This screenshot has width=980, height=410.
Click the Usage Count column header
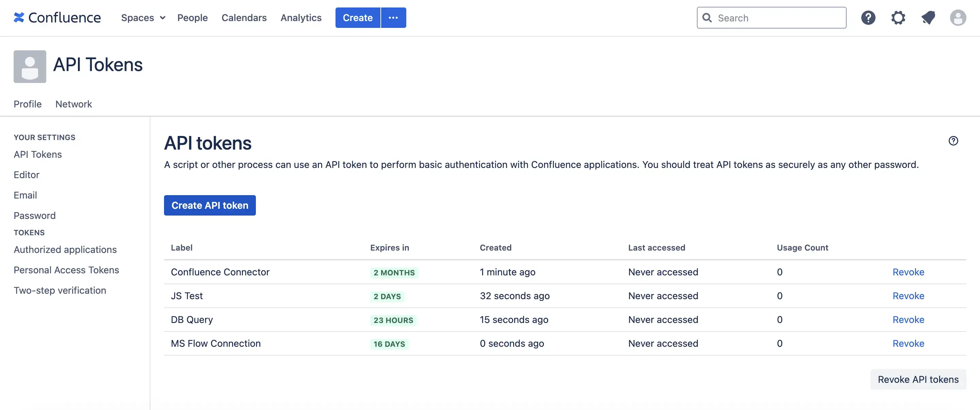pyautogui.click(x=802, y=247)
